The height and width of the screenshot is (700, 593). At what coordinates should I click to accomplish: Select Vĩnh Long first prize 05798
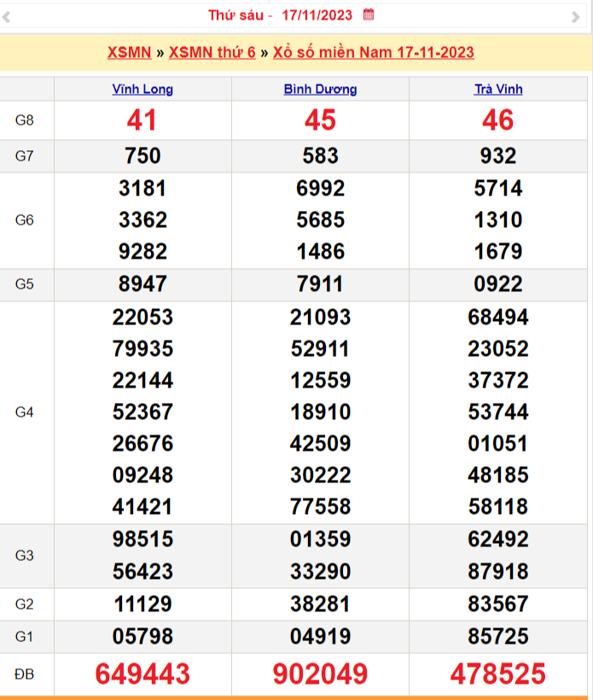pyautogui.click(x=142, y=636)
